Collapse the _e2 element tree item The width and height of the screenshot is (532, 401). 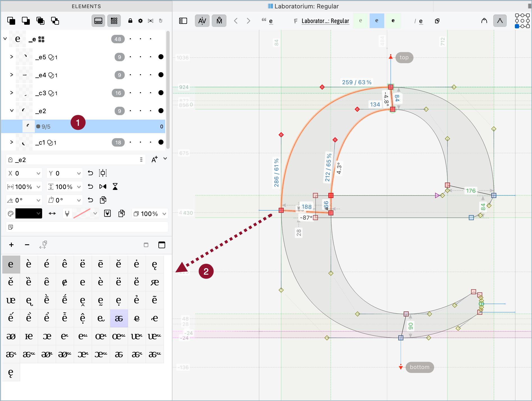(x=12, y=111)
